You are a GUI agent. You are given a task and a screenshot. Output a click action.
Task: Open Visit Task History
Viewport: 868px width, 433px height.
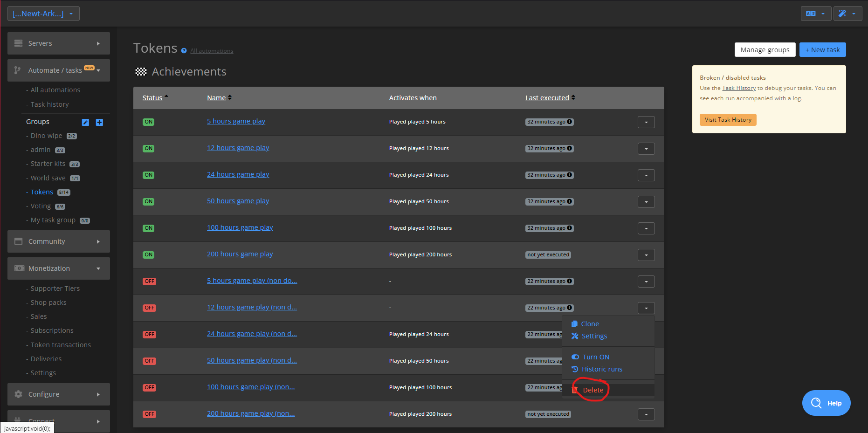pos(728,119)
